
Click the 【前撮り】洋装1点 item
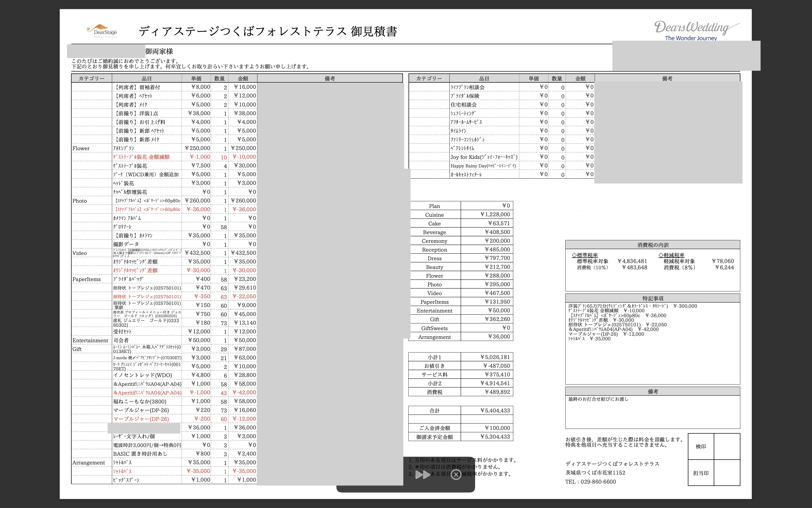[x=136, y=113]
